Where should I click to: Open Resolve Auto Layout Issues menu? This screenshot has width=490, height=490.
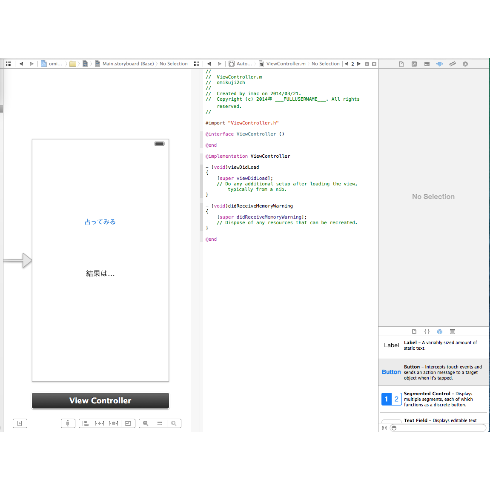pyautogui.click(x=113, y=423)
